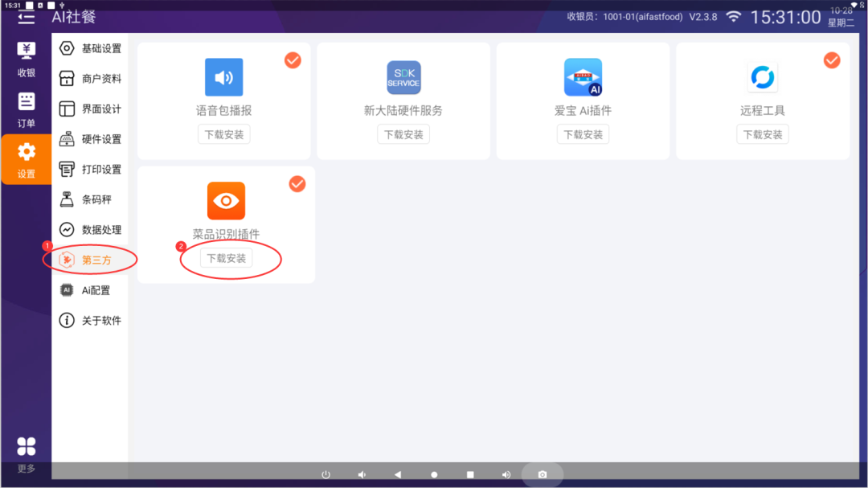Toggle the checkmark on the 语音包播报 card
868x488 pixels.
(x=293, y=60)
